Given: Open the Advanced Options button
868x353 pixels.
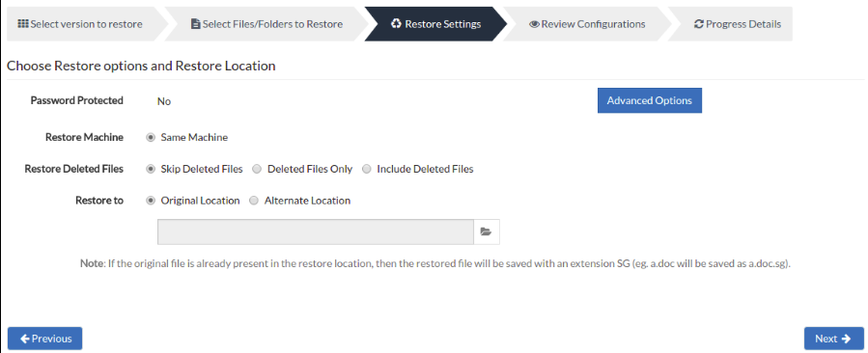Looking at the screenshot, I should point(650,100).
